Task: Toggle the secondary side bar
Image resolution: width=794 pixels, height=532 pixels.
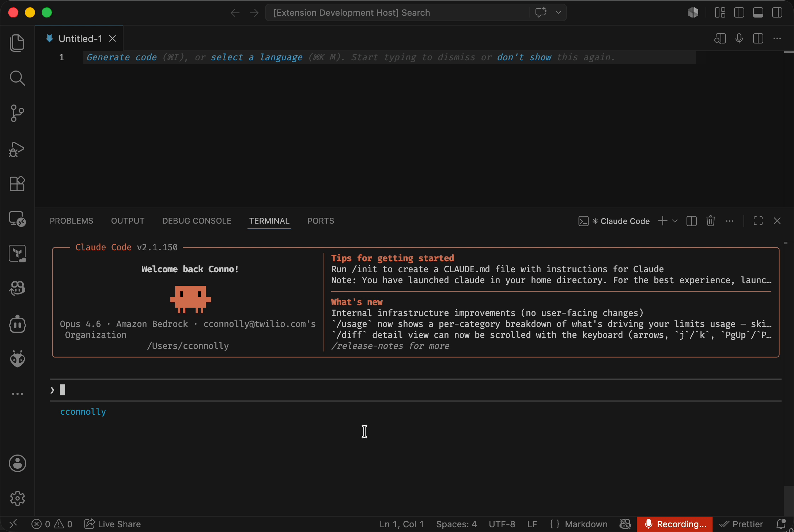Action: coord(777,12)
